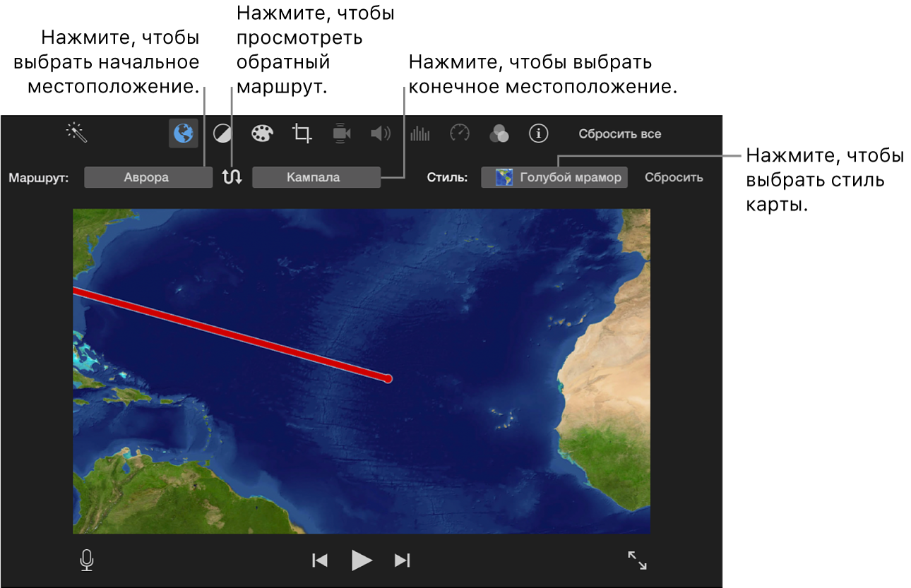Open end location dropdown Кампала
The width and height of the screenshot is (911, 588).
[x=316, y=177]
